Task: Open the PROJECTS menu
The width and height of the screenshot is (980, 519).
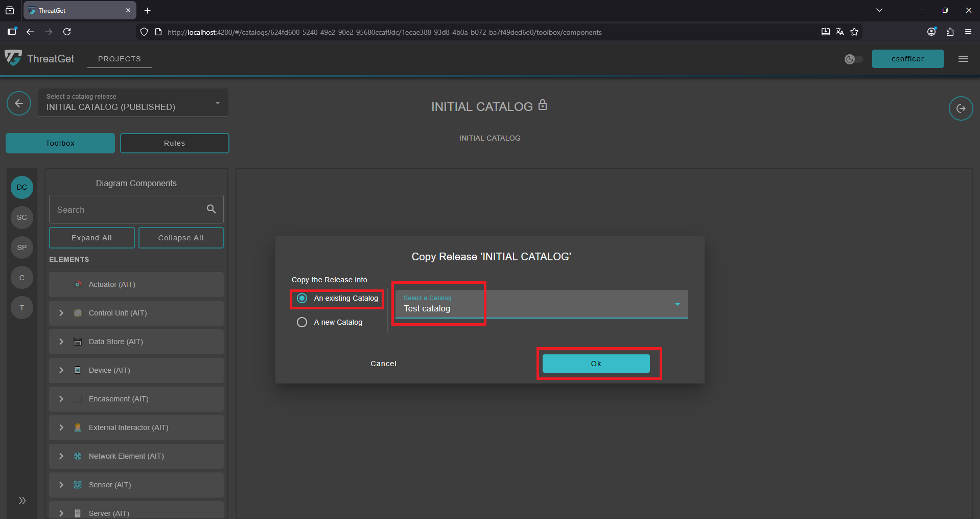Action: (x=119, y=58)
